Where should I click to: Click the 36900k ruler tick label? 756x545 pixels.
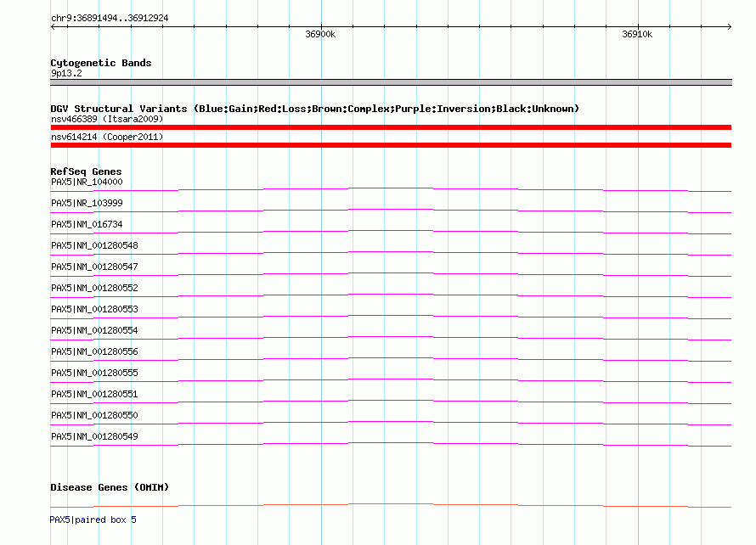[320, 34]
